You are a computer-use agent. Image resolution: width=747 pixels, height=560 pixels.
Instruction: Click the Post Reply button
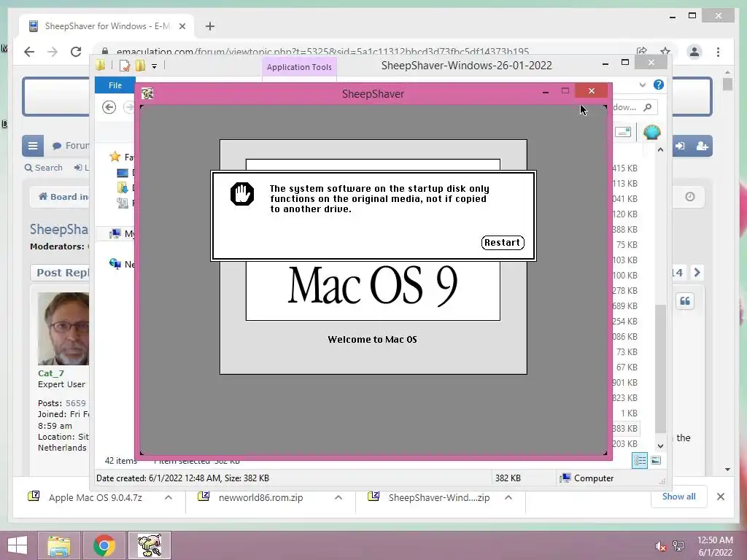point(60,273)
